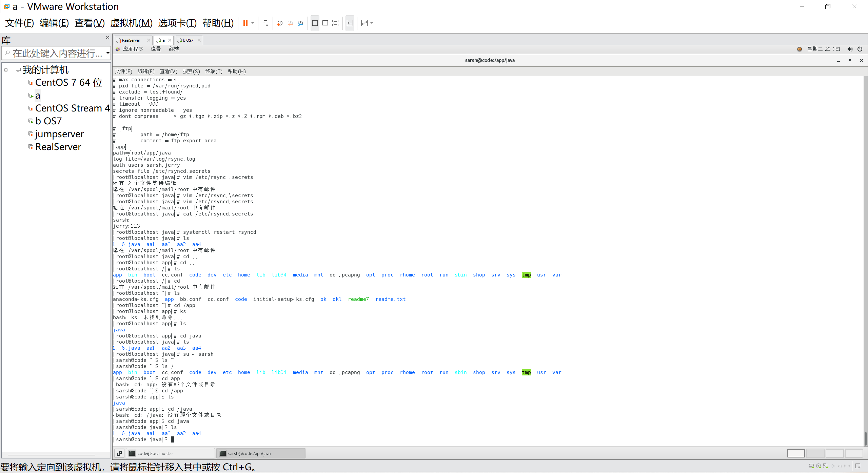This screenshot has height=473, width=868.
Task: Open the 应用程序 menu in guest
Action: [x=133, y=49]
